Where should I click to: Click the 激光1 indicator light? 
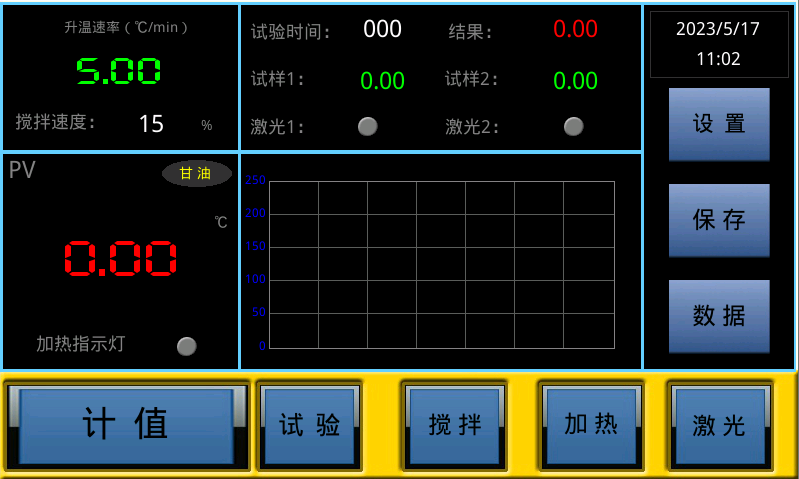(x=368, y=126)
